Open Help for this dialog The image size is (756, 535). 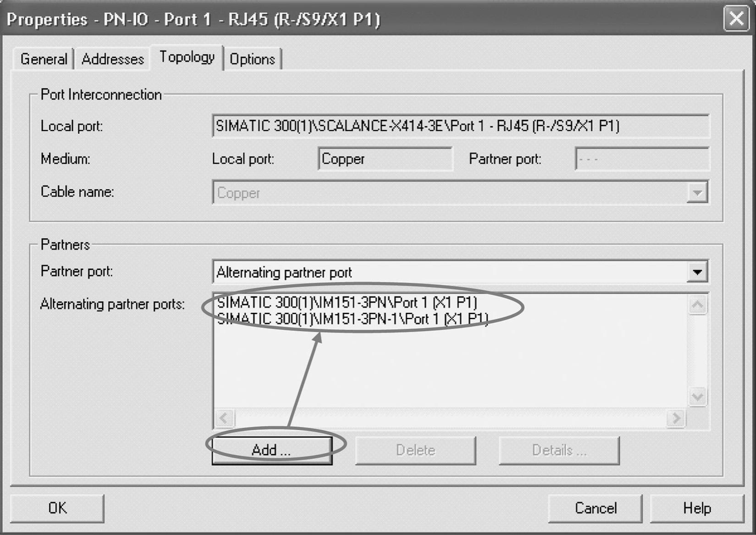[697, 508]
